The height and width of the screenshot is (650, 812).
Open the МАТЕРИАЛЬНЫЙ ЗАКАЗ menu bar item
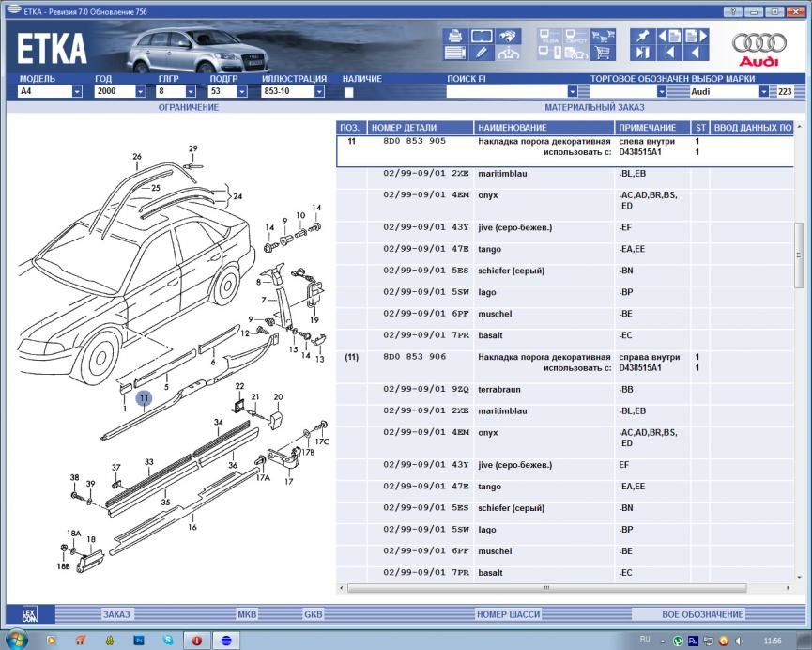[594, 107]
